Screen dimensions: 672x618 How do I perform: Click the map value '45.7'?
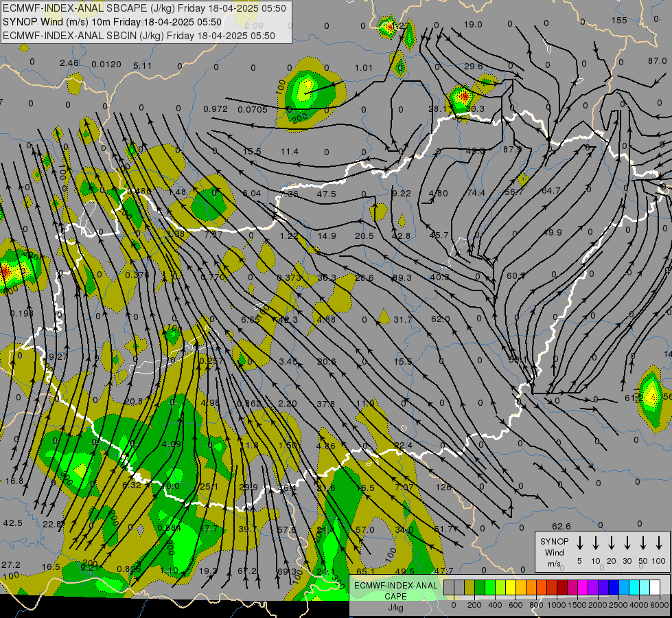[x=439, y=236]
